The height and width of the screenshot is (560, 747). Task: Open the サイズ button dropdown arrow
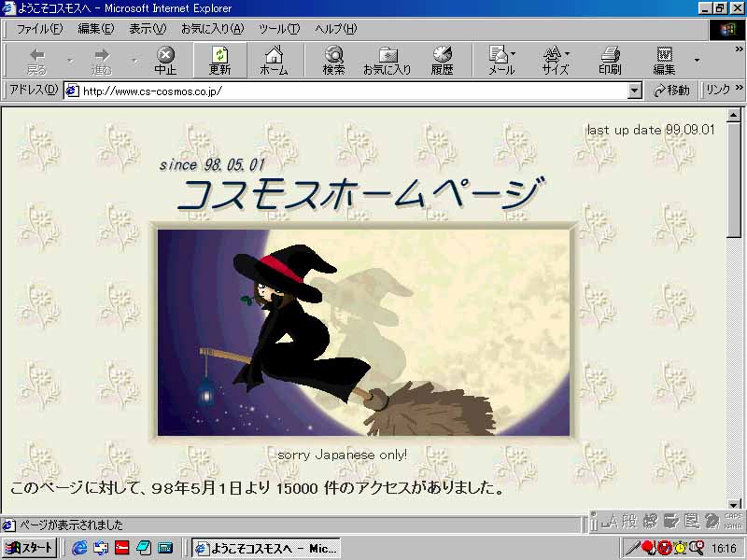click(567, 54)
